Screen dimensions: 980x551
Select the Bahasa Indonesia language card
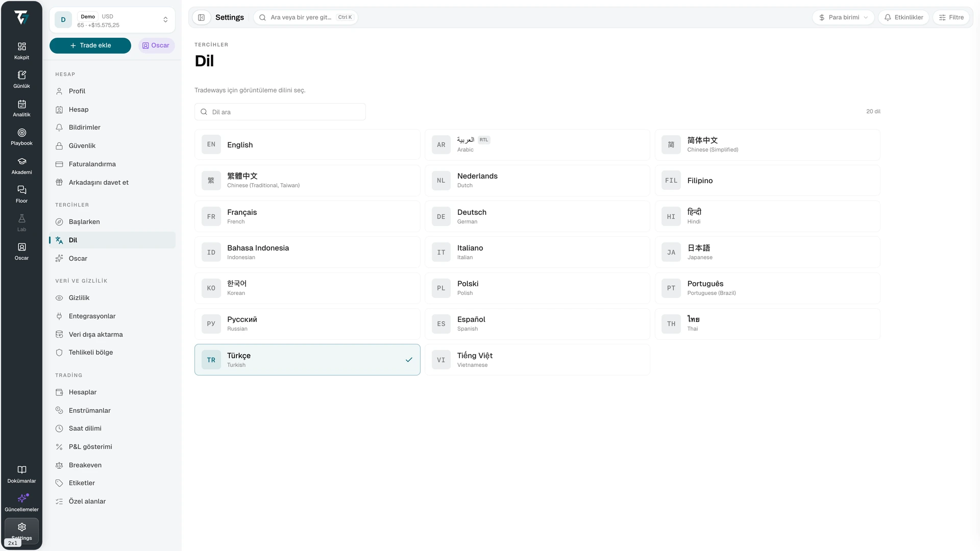click(x=307, y=253)
